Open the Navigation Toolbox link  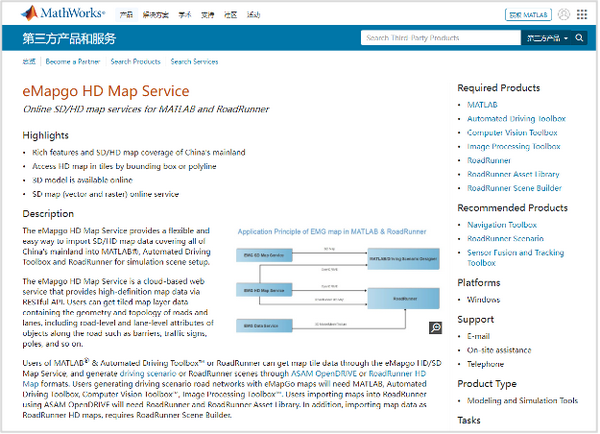point(503,225)
